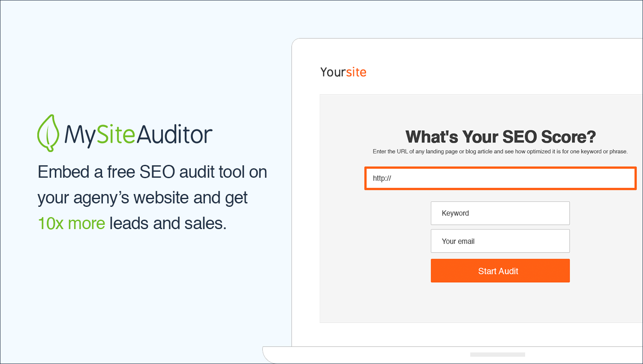
Task: Click the gray laptop base notch bar
Action: 497,355
